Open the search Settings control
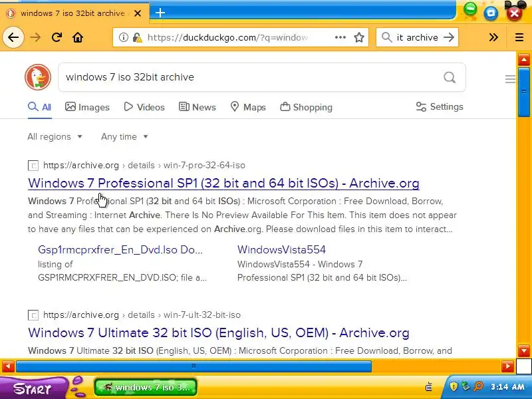 (x=440, y=107)
